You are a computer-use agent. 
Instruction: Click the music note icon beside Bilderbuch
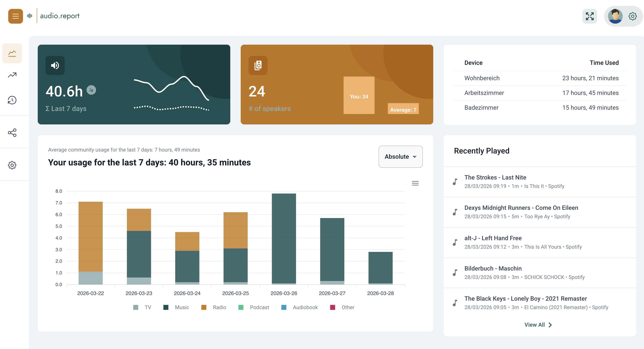455,273
